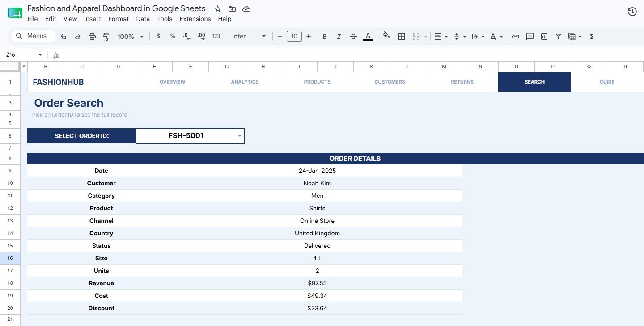Open the fill color bucket
The image size is (644, 326).
386,36
